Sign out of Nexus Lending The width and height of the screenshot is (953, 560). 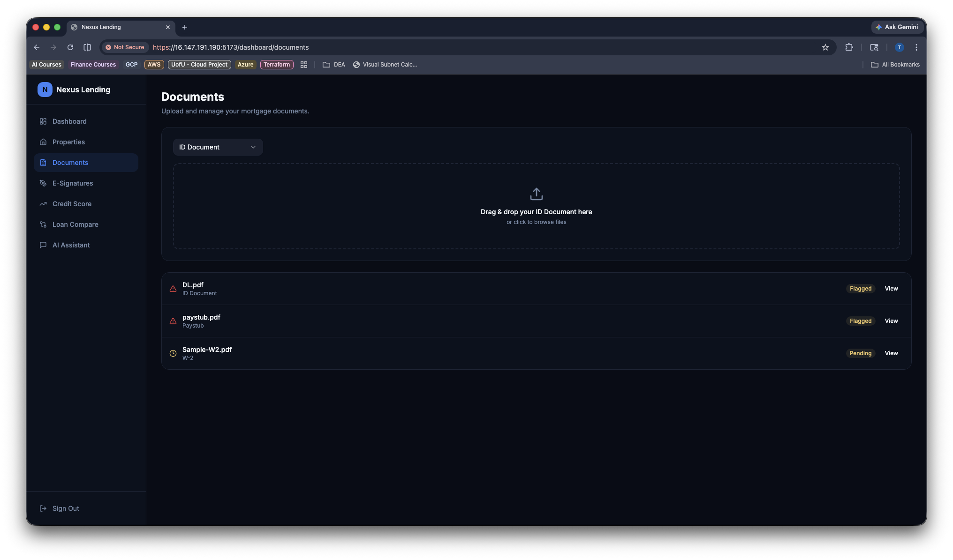pyautogui.click(x=66, y=508)
